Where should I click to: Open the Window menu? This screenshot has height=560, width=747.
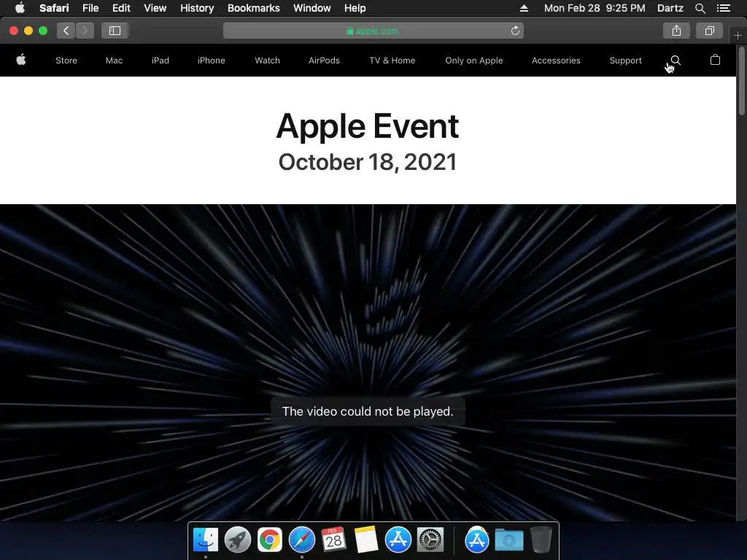coord(312,8)
